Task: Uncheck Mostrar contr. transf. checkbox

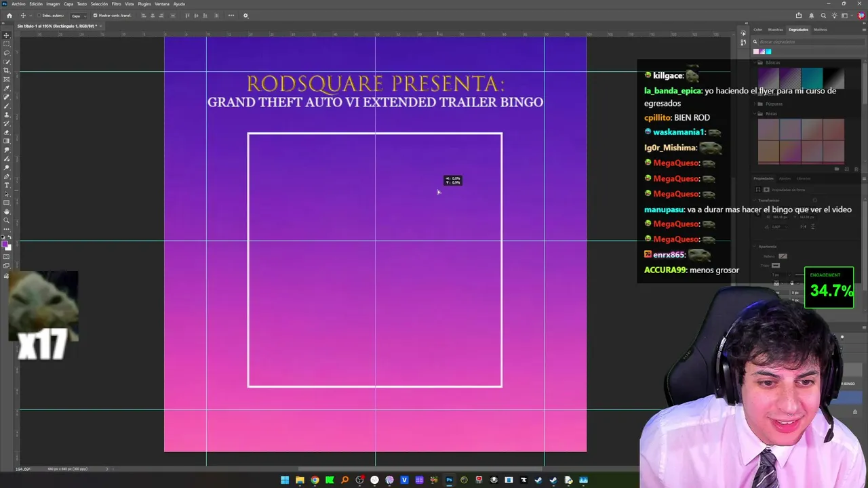Action: pyautogui.click(x=95, y=16)
